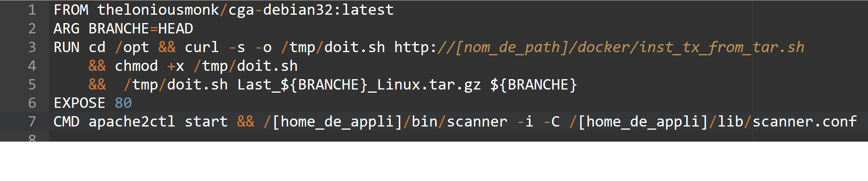Click apache2ctl in the CMD line
The image size is (868, 181).
coord(132,122)
